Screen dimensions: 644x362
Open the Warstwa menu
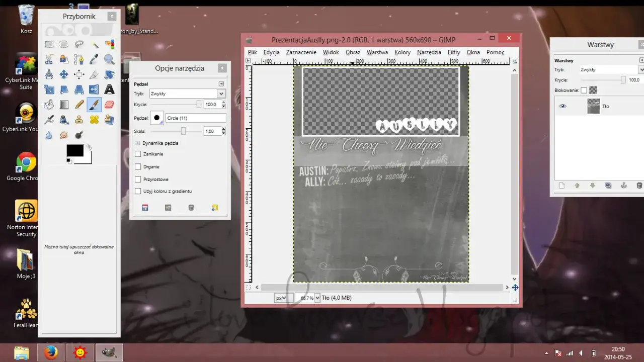click(x=377, y=52)
